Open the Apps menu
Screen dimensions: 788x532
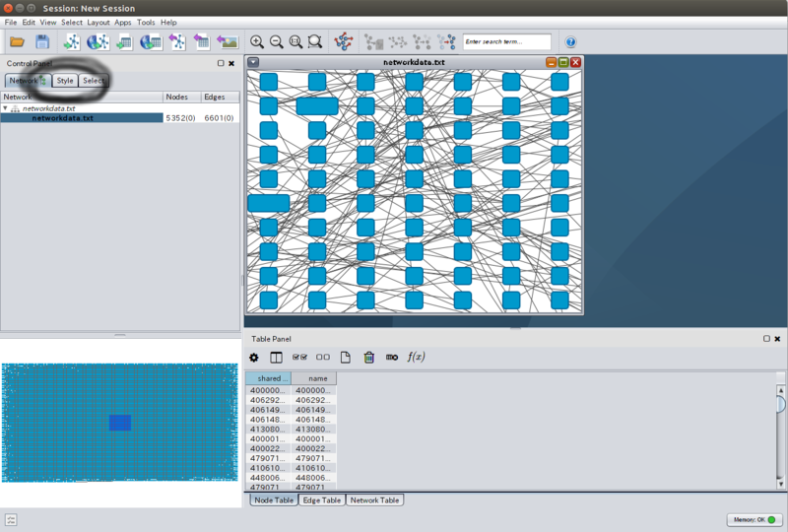click(122, 22)
